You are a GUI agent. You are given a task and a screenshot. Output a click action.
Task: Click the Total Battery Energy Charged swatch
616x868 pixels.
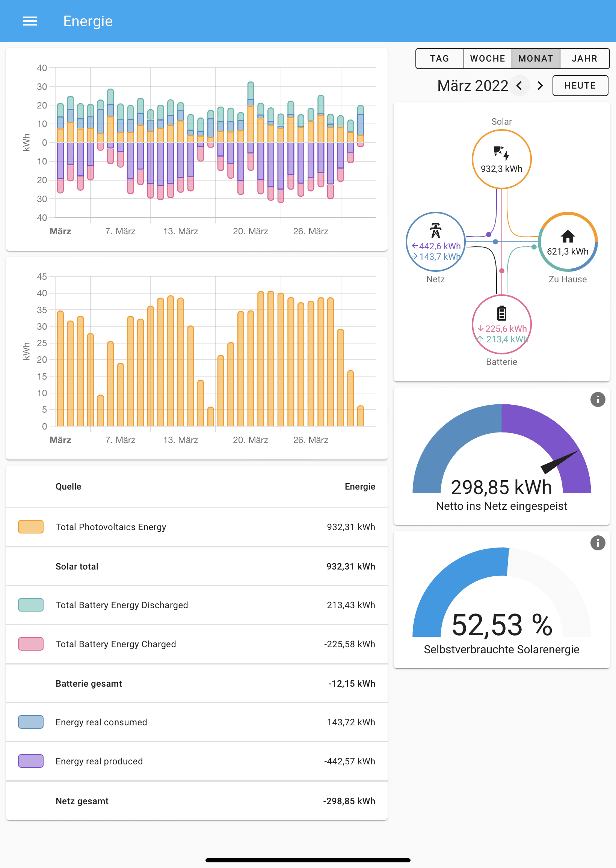(31, 644)
